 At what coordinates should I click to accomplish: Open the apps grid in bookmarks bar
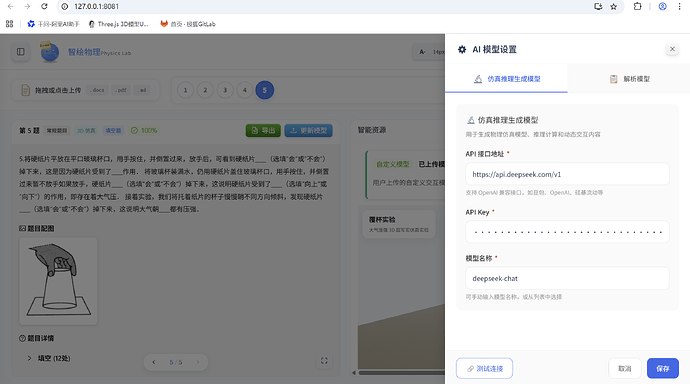click(x=9, y=24)
